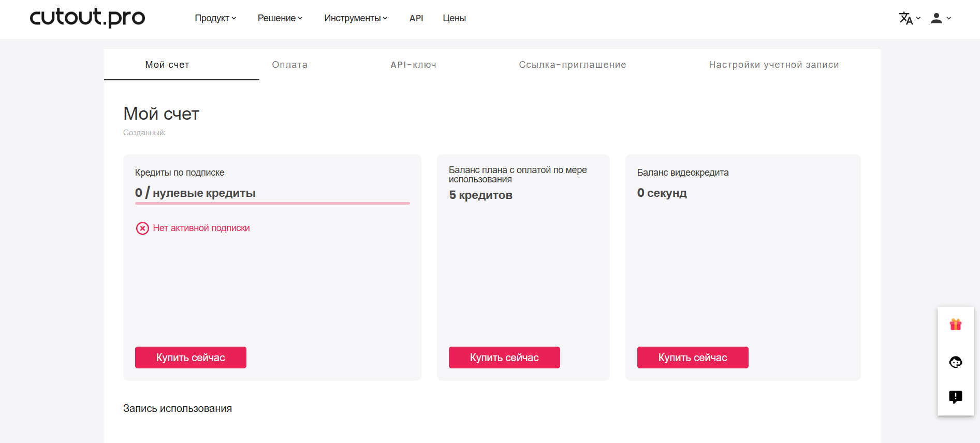Switch to the Оплата tab
Image resolution: width=980 pixels, height=443 pixels.
(290, 65)
